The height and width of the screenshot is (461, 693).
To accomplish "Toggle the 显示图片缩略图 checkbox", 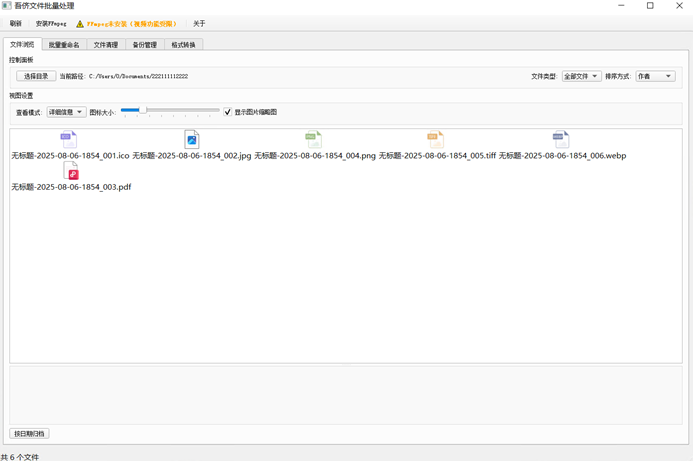I will [x=228, y=112].
